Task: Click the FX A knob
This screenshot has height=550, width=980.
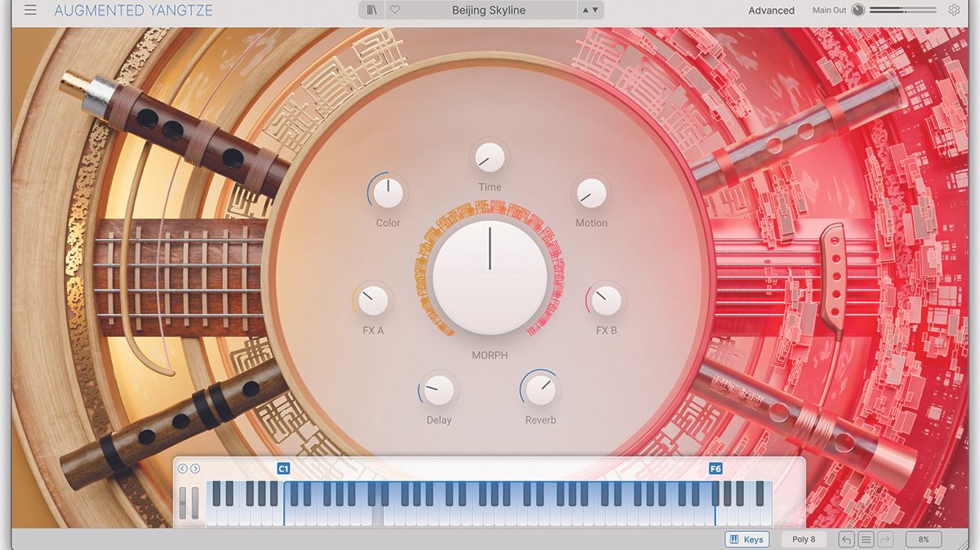Action: click(373, 300)
